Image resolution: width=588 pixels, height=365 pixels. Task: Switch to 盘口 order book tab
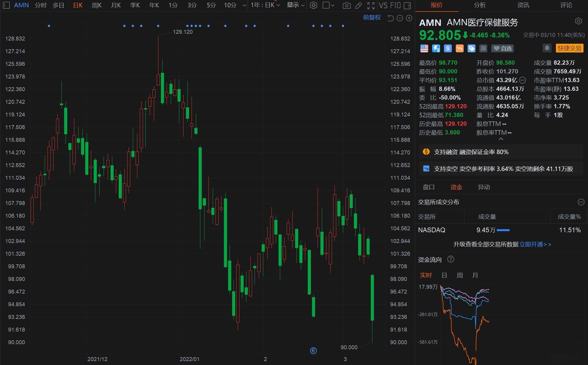point(429,187)
